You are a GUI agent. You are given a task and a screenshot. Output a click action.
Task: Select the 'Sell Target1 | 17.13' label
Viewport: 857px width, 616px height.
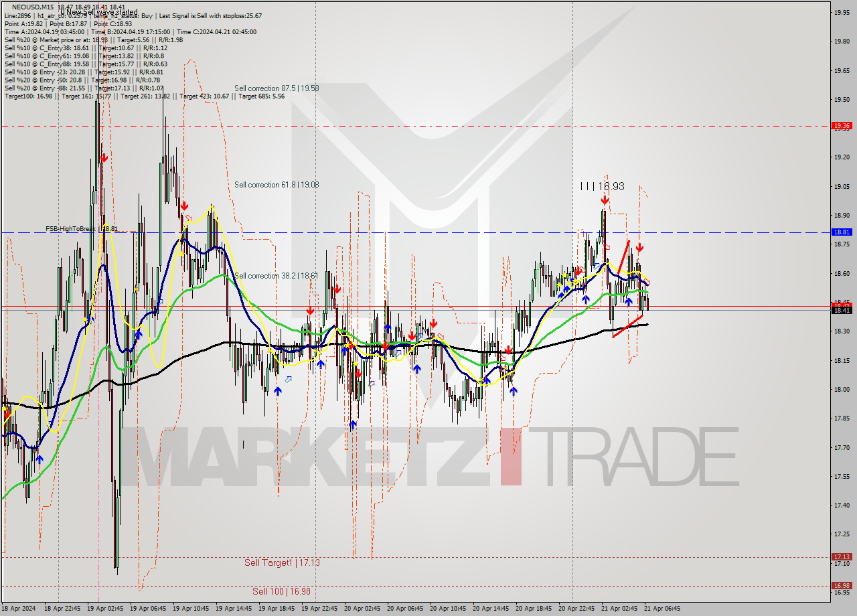point(282,562)
